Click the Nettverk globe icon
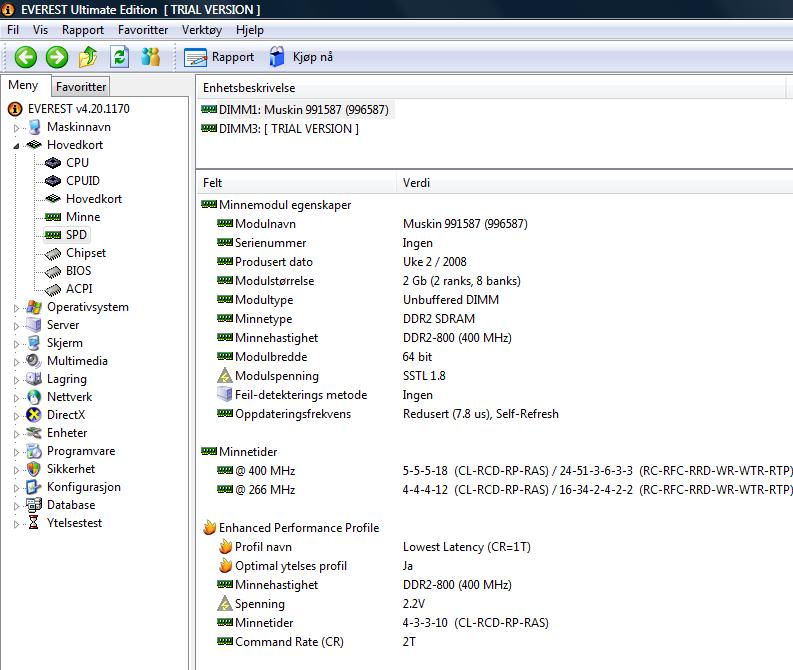Image resolution: width=793 pixels, height=670 pixels. [34, 397]
